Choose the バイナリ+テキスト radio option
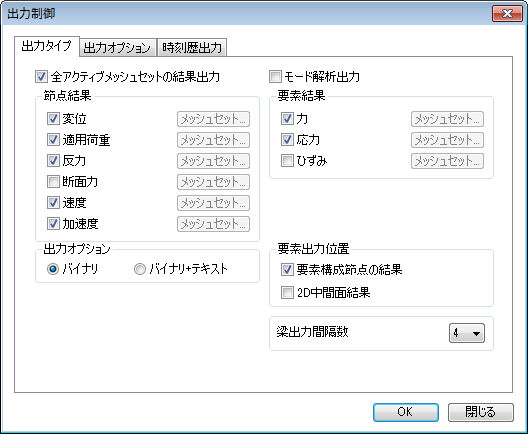The image size is (528, 434). tap(140, 269)
